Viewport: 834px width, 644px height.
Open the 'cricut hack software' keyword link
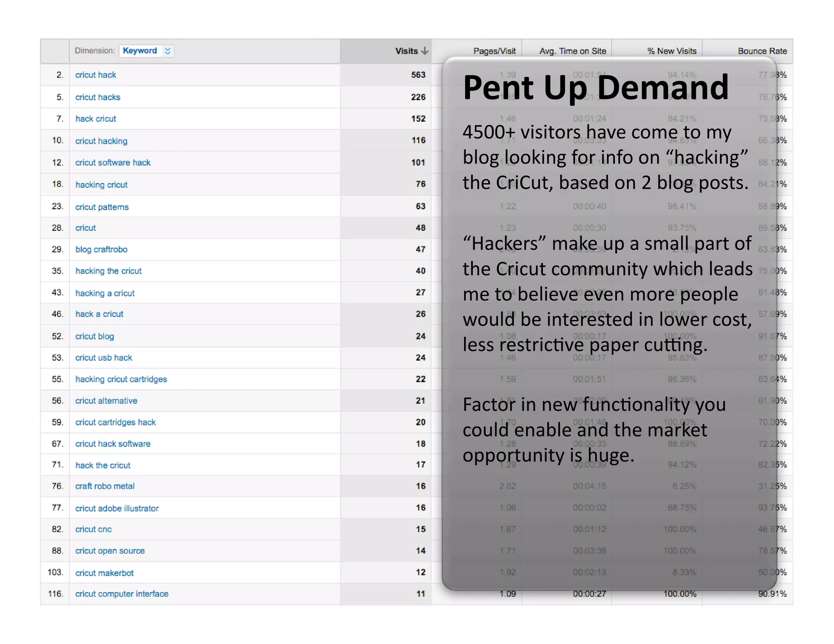(x=113, y=444)
